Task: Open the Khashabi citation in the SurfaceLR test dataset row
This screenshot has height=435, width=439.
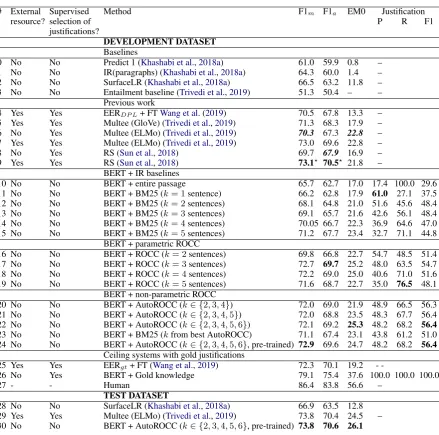Action: [188, 406]
